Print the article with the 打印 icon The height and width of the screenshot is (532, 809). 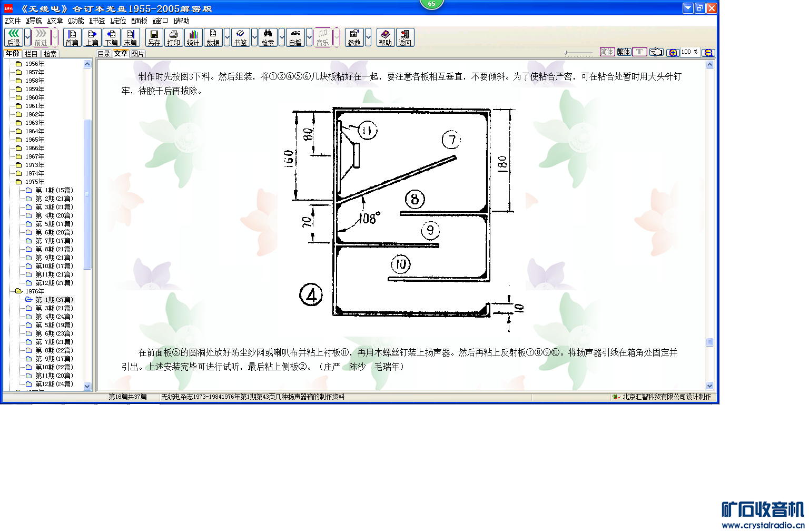coord(174,37)
